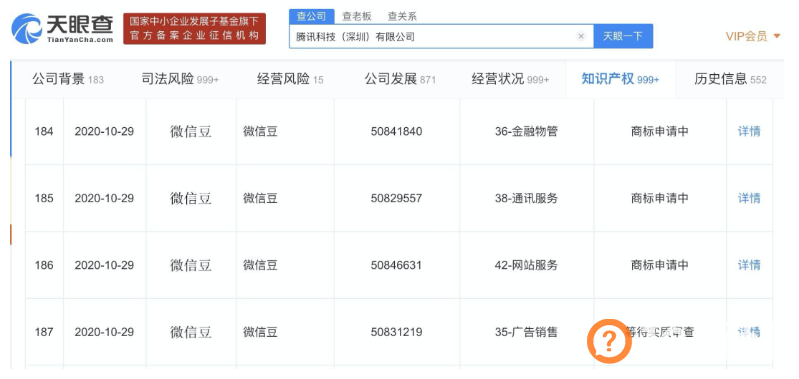The height and width of the screenshot is (379, 799).
Task: Click the row number 185 cell
Action: click(x=44, y=198)
